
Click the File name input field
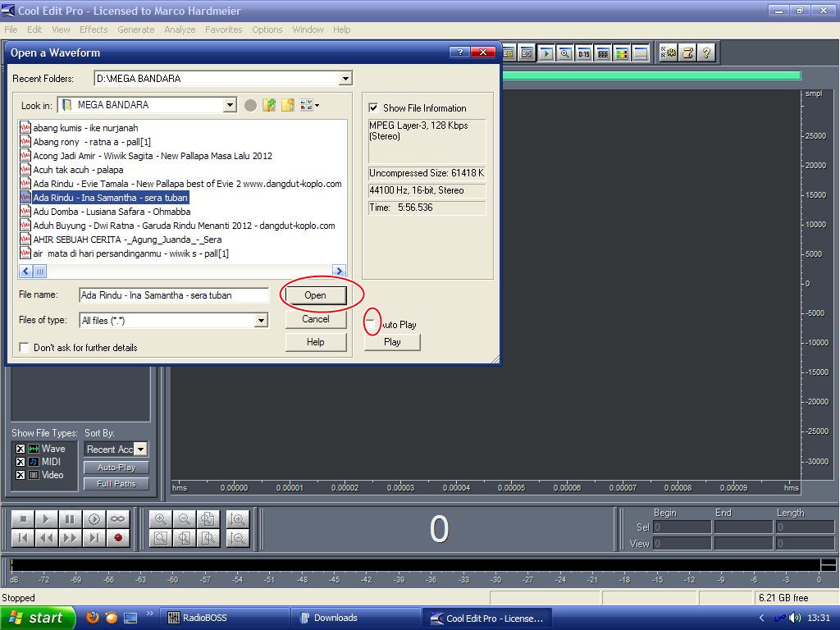tap(174, 295)
